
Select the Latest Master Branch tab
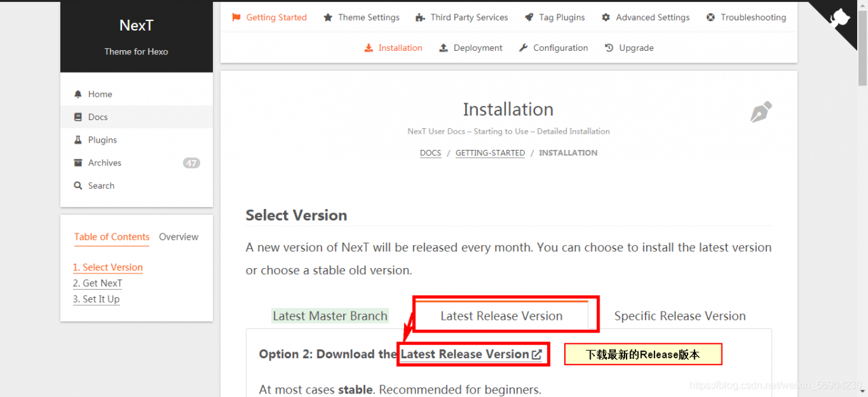330,316
